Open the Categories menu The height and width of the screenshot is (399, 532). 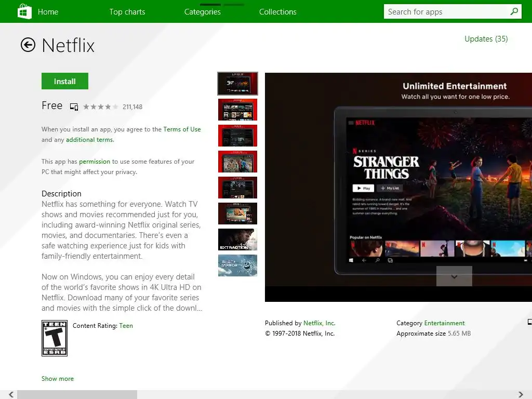pyautogui.click(x=203, y=12)
